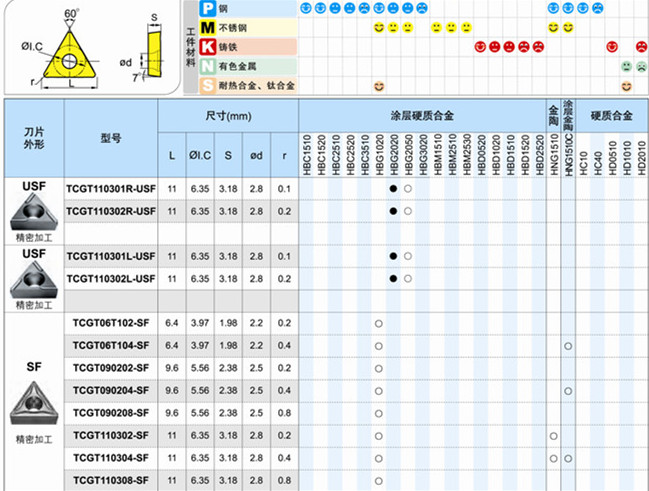Click the blue P steel material badge
Image resolution: width=649 pixels, height=491 pixels.
pyautogui.click(x=206, y=8)
